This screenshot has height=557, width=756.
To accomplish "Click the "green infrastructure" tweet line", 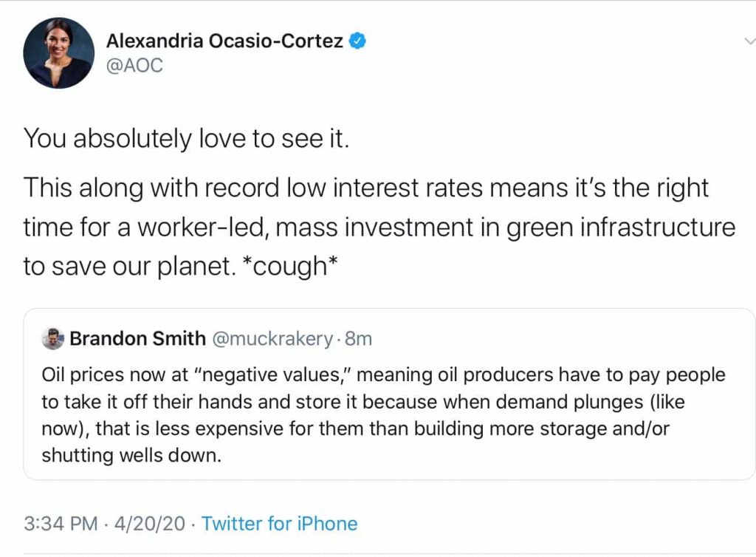I will pyautogui.click(x=379, y=228).
